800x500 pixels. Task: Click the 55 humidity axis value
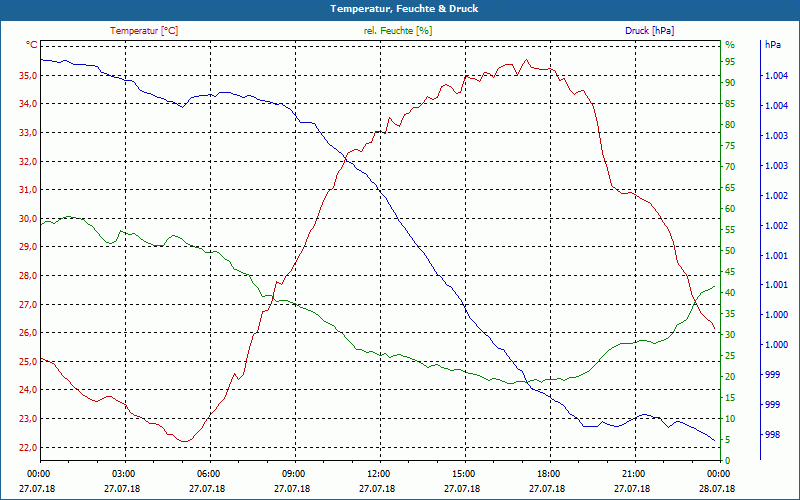point(730,230)
